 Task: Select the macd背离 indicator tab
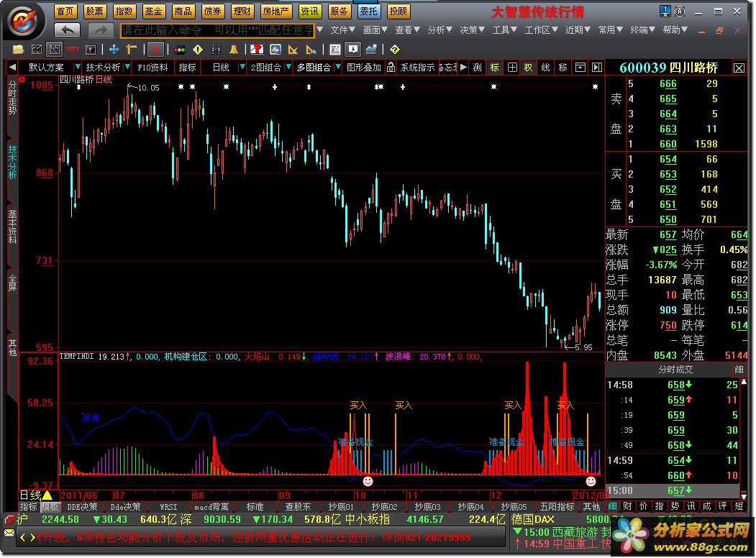coord(211,507)
